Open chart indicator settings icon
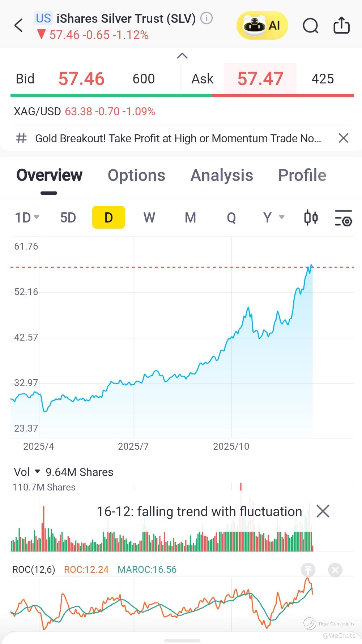362x644 pixels. (343, 218)
